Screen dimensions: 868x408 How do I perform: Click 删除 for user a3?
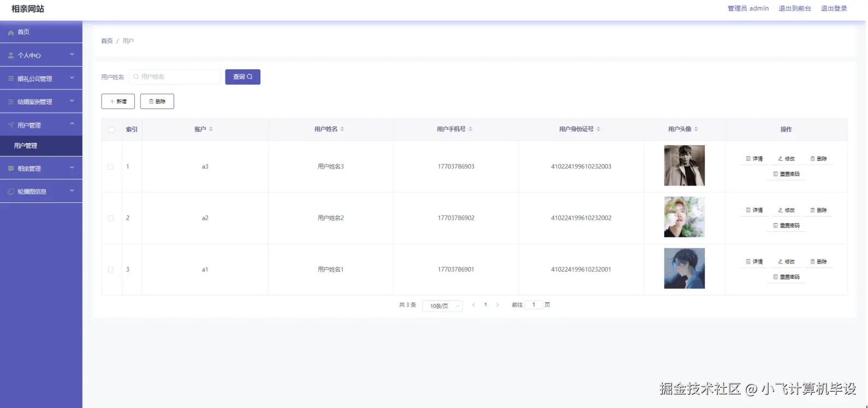pyautogui.click(x=819, y=159)
